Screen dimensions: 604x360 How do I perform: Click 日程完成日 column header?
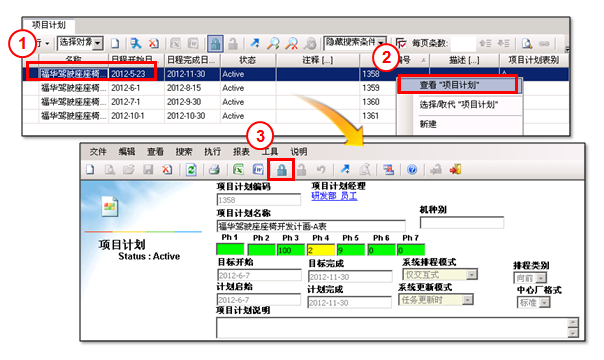click(x=192, y=60)
